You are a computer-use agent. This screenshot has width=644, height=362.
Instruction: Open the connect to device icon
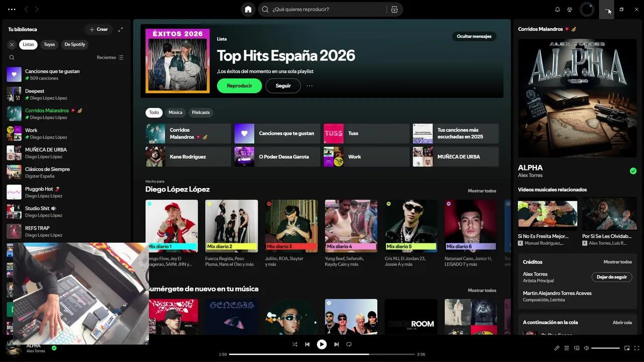click(577, 348)
